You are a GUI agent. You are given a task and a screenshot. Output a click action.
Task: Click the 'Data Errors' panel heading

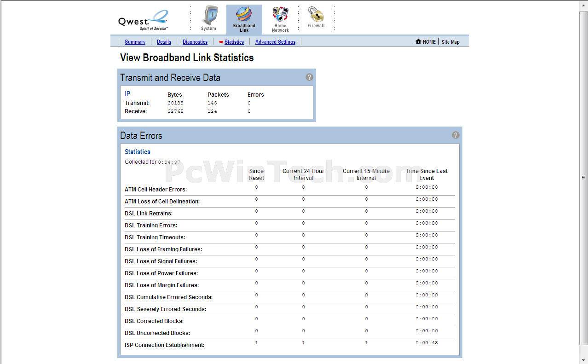click(x=141, y=136)
